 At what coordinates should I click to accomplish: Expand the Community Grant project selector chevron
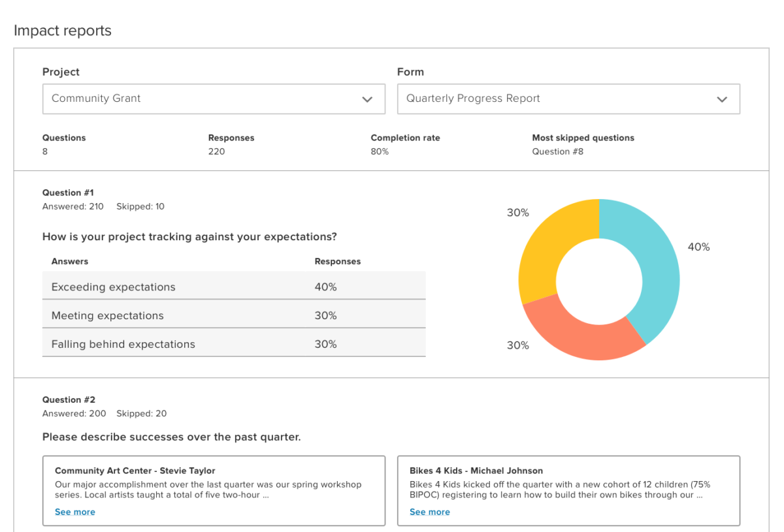(367, 99)
